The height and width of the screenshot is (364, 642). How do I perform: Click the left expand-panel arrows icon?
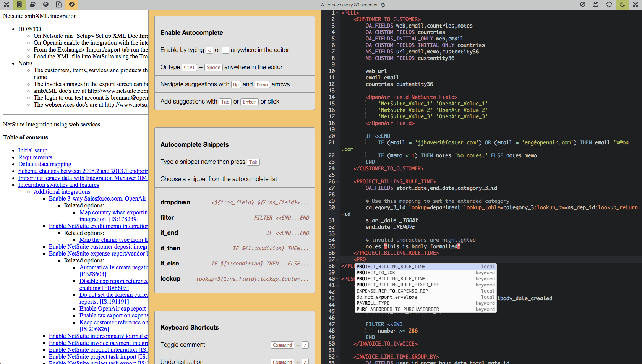pos(6,5)
